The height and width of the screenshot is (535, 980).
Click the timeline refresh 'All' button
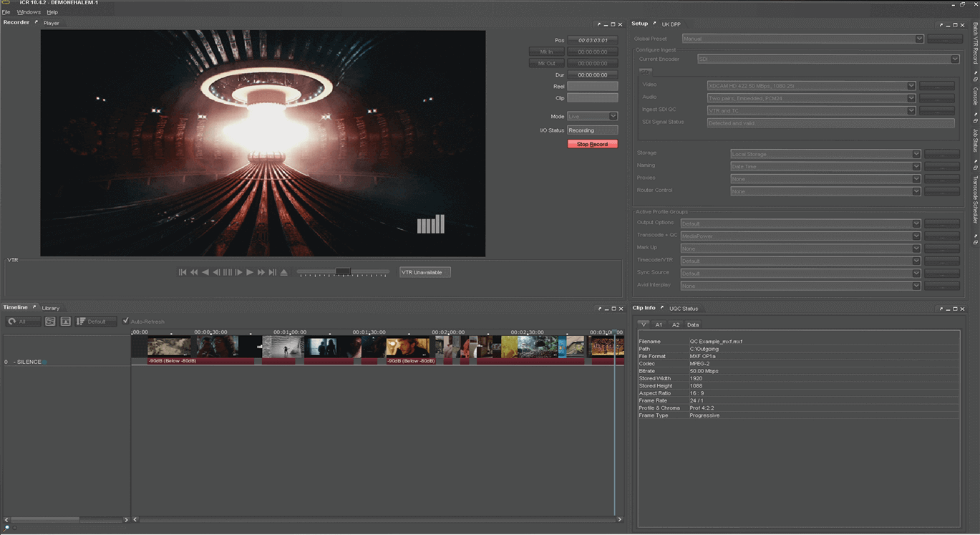click(x=22, y=322)
